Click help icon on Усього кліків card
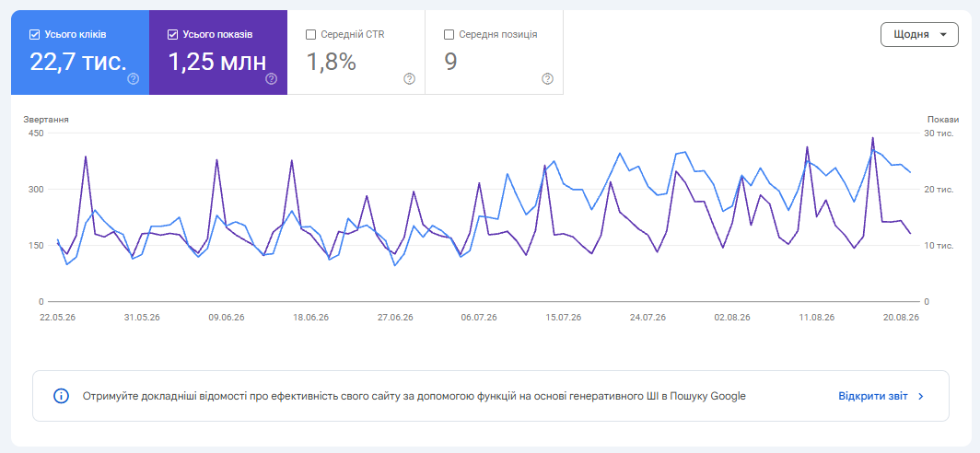The width and height of the screenshot is (980, 453). [134, 79]
